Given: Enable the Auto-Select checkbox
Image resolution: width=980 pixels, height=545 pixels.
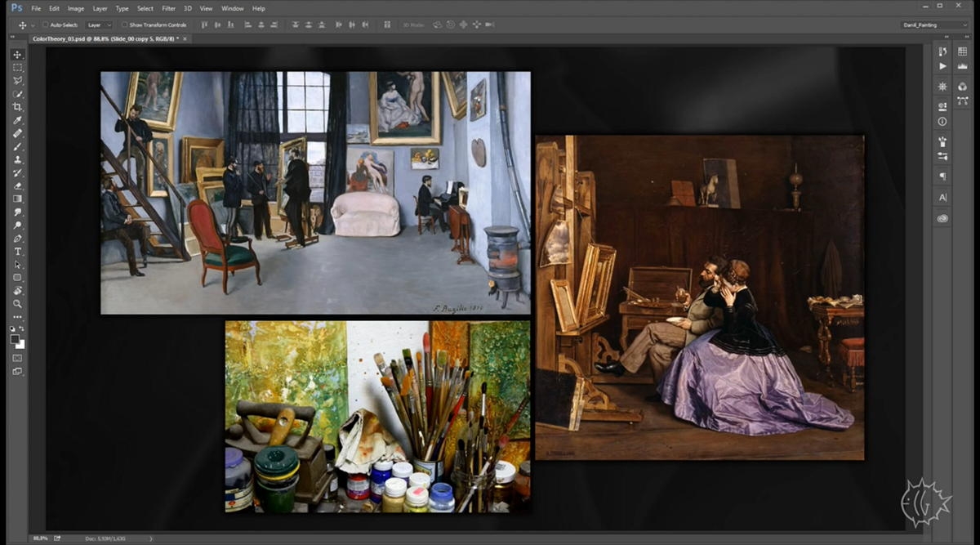Looking at the screenshot, I should tap(45, 25).
